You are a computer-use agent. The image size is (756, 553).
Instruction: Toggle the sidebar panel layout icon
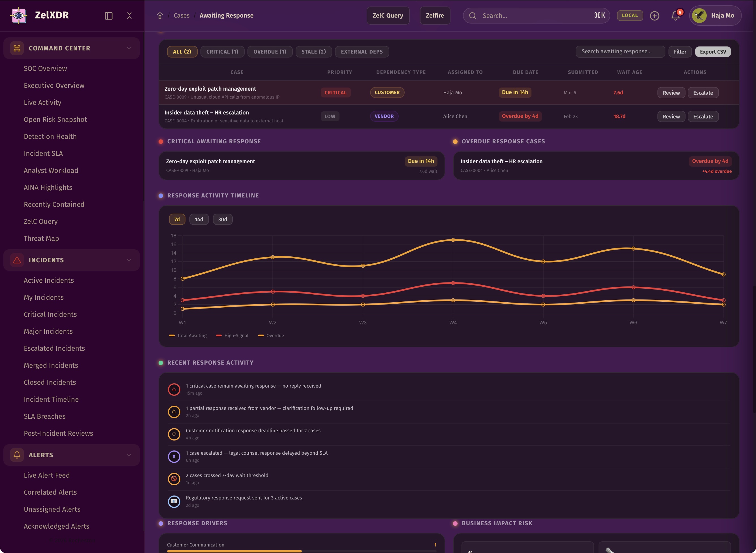click(109, 16)
